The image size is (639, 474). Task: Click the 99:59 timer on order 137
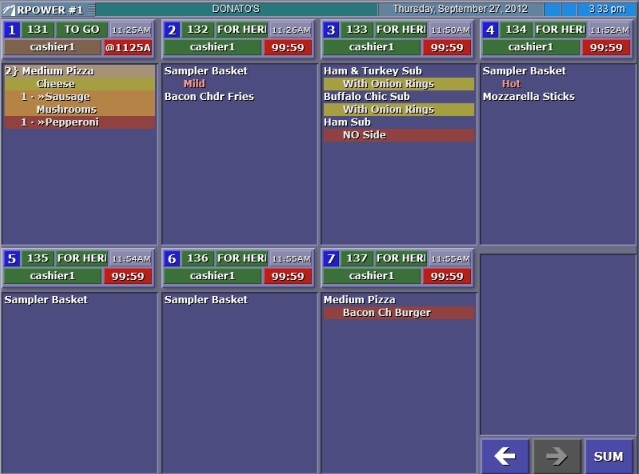447,276
